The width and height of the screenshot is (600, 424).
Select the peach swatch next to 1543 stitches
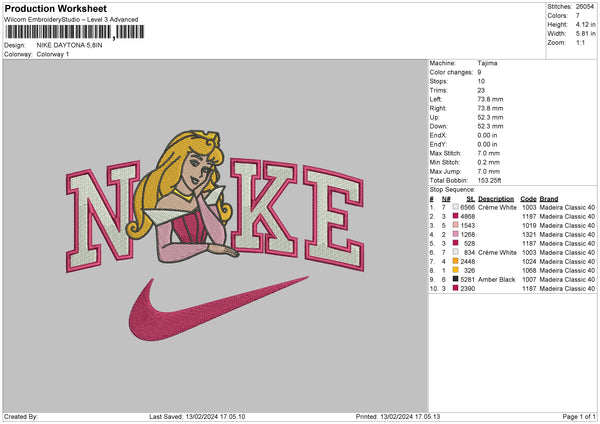pyautogui.click(x=455, y=225)
